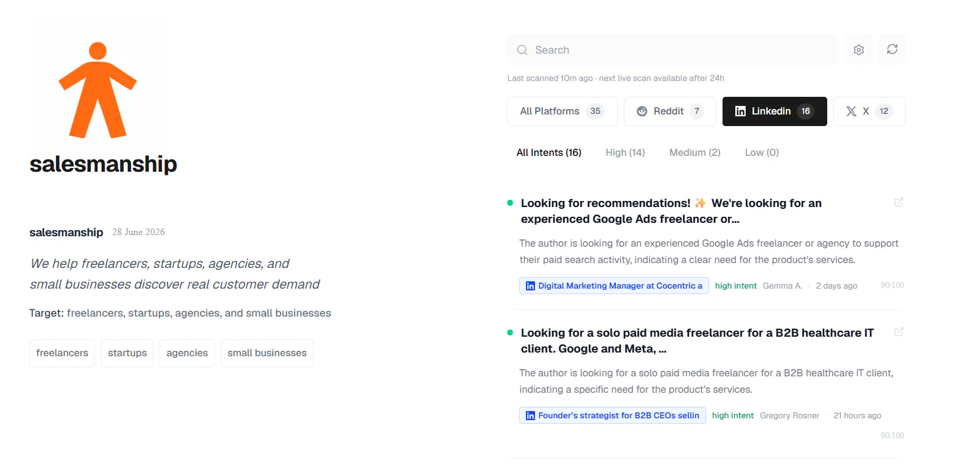The image size is (980, 464).
Task: Focus the Search input field
Action: click(671, 50)
